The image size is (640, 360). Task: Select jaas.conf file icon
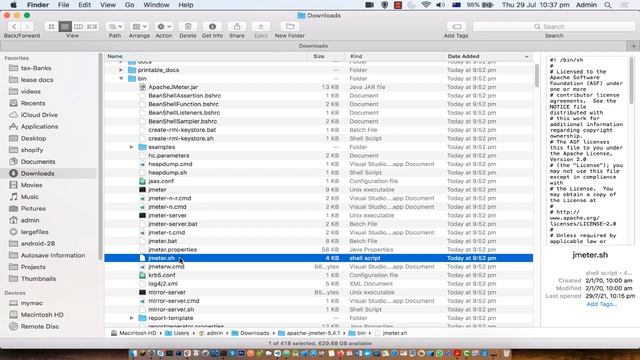click(142, 181)
